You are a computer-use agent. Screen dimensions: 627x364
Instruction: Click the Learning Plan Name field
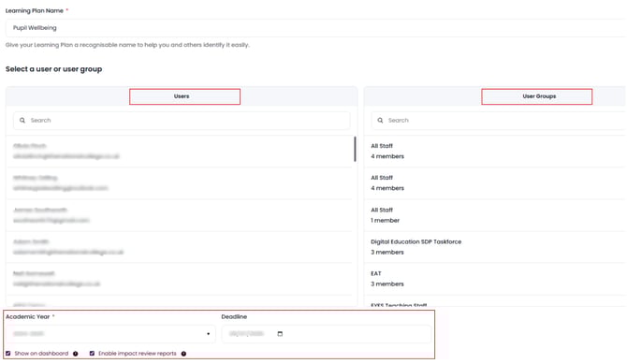(x=316, y=28)
